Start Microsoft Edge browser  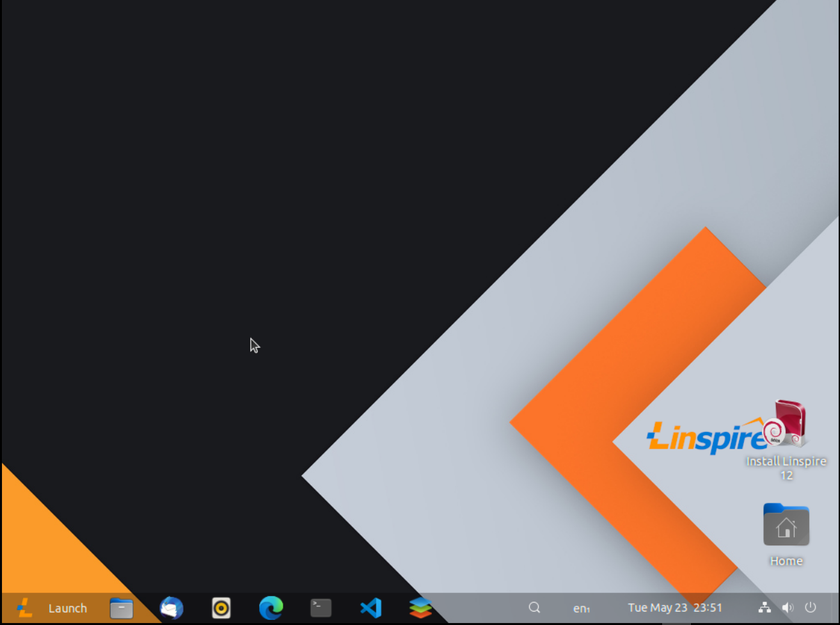click(271, 608)
